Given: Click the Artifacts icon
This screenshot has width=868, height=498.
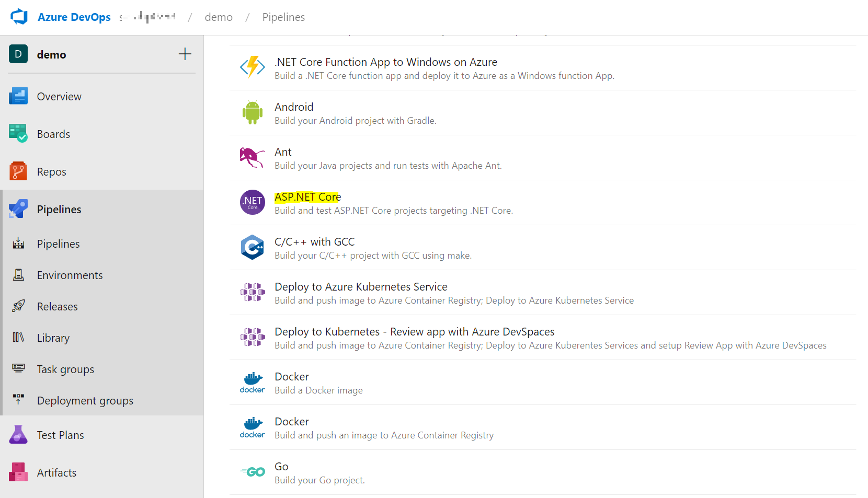Looking at the screenshot, I should [18, 472].
